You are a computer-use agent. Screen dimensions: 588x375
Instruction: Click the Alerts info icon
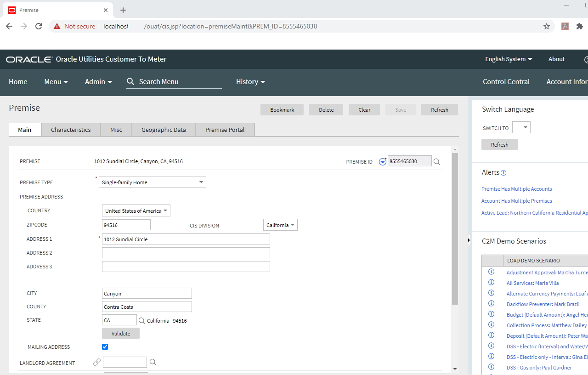click(503, 173)
